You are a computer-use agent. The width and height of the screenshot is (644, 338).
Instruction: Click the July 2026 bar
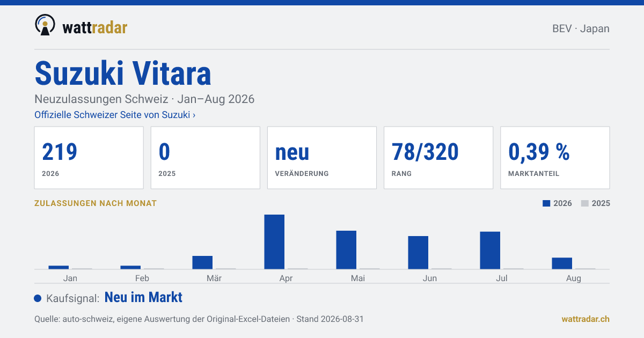[490, 251]
